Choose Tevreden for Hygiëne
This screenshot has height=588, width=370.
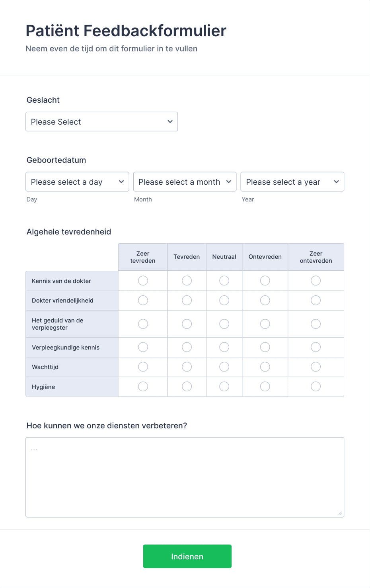[187, 386]
